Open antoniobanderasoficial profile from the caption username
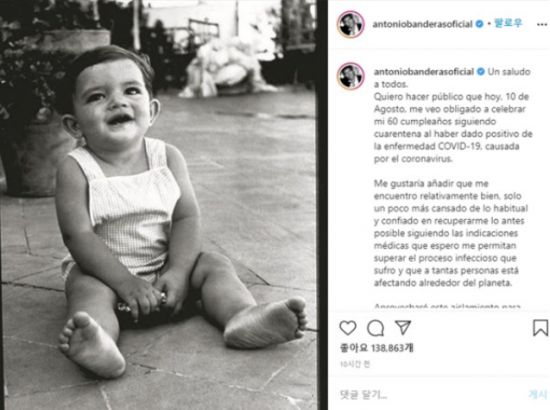 point(424,72)
